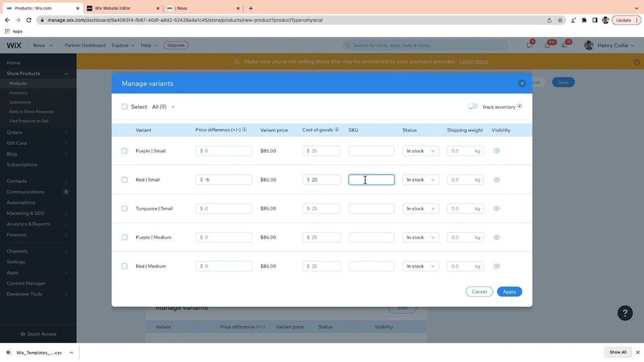Click the Upgrade progress badge button
Viewport: 644px width, 362px height.
click(x=175, y=45)
